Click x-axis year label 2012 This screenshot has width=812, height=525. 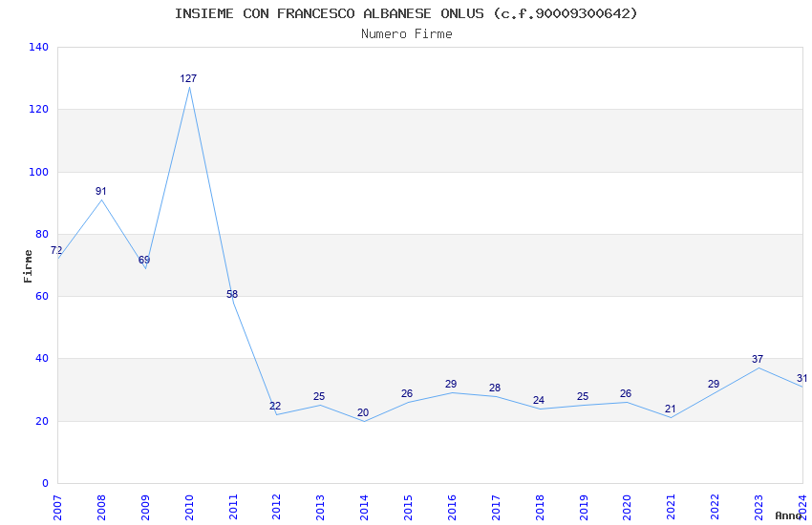pyautogui.click(x=276, y=508)
